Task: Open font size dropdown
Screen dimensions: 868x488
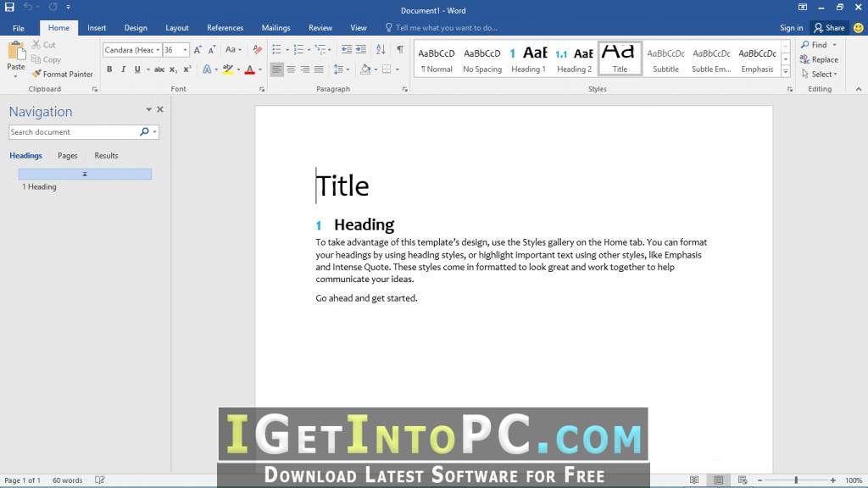Action: (185, 50)
